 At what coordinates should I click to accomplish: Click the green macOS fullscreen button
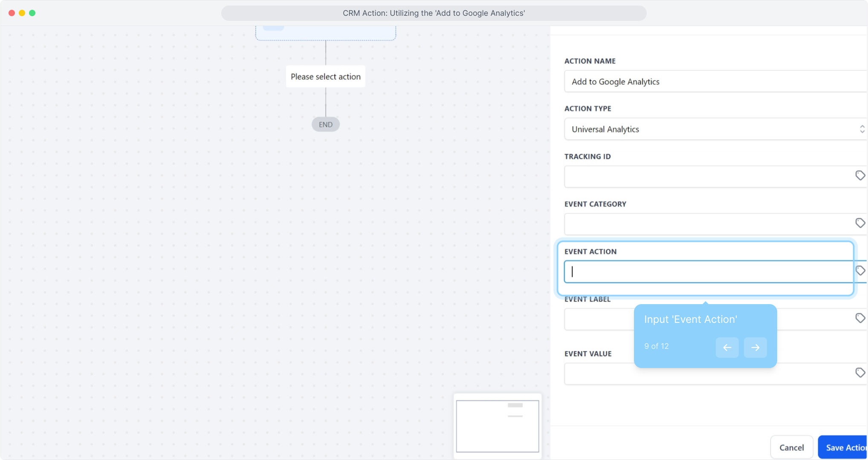32,13
